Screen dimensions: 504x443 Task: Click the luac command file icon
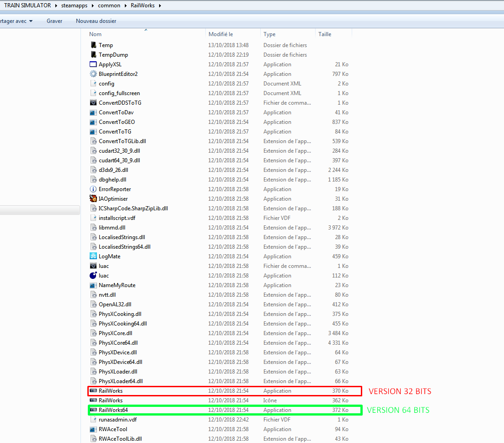[x=93, y=266]
